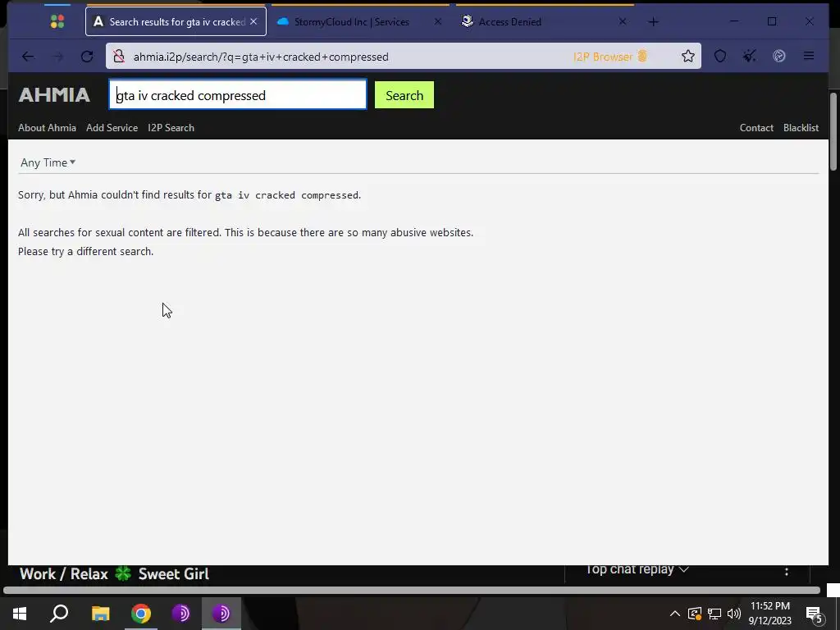Click the AHMIA logo
The height and width of the screenshot is (630, 840).
click(x=54, y=95)
